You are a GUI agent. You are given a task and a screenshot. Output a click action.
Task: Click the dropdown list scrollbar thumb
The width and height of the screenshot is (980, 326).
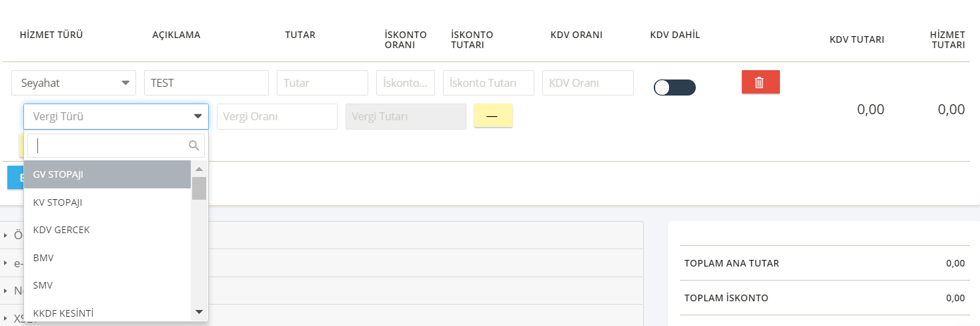(199, 188)
